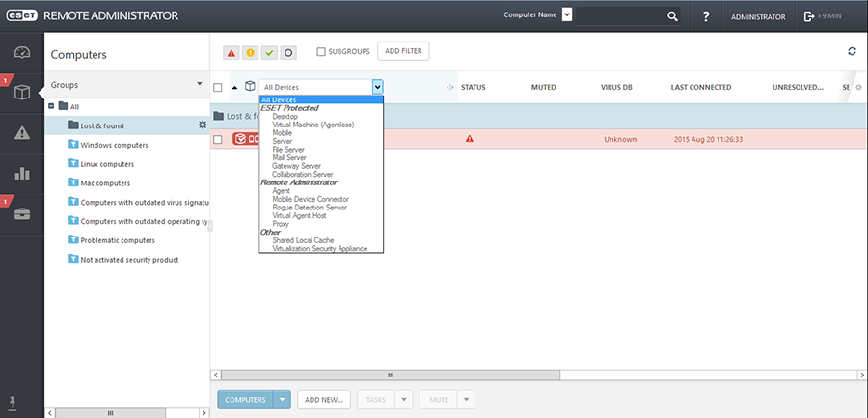Click the MUTE button
Viewport: 868px width, 418px height.
[x=439, y=399]
